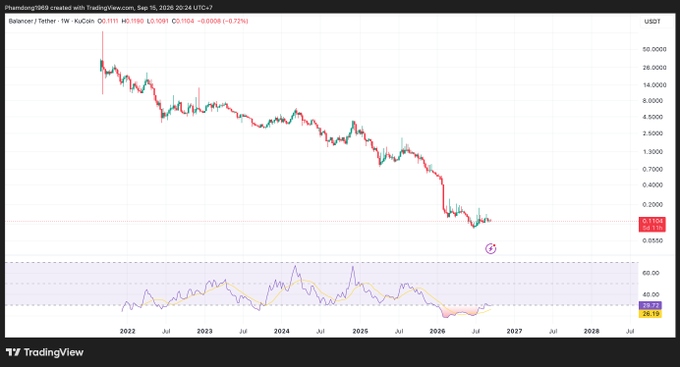Click the 14.0000 price axis label

tap(654, 85)
